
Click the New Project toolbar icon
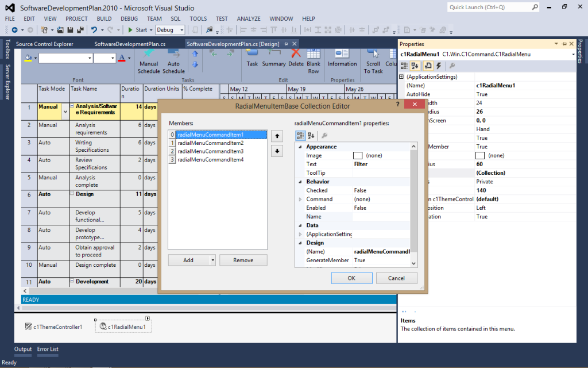tap(44, 30)
